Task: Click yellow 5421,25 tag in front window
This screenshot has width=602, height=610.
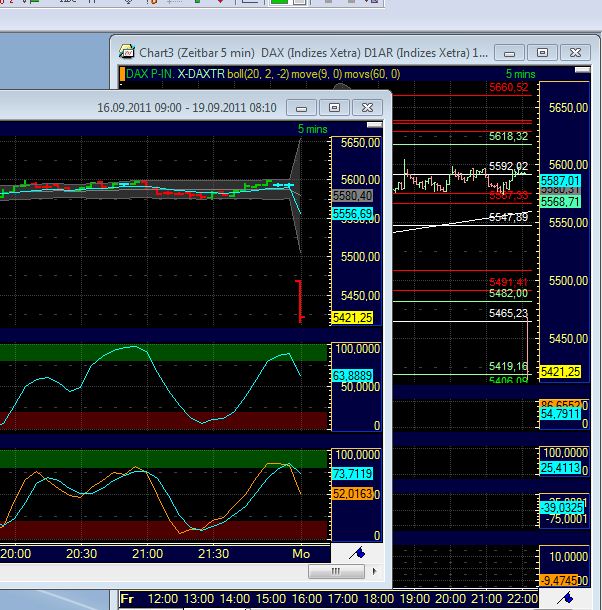Action: (x=352, y=318)
